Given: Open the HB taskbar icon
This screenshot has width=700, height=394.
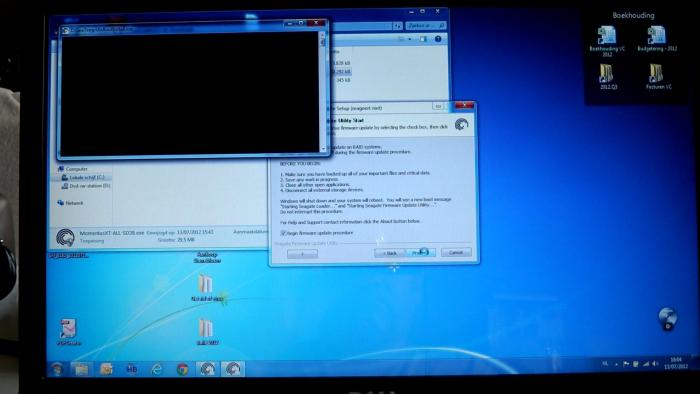Looking at the screenshot, I should click(x=132, y=369).
